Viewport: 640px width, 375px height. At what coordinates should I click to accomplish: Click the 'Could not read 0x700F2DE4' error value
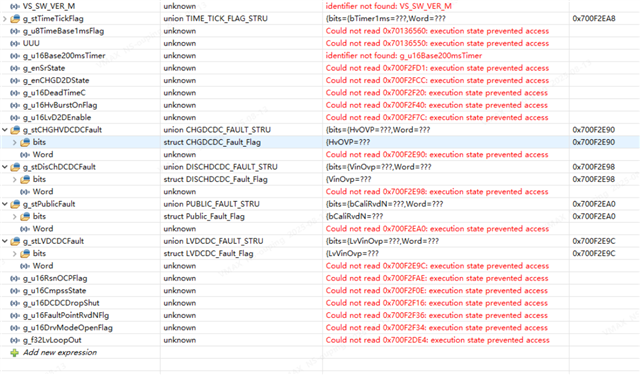(438, 340)
